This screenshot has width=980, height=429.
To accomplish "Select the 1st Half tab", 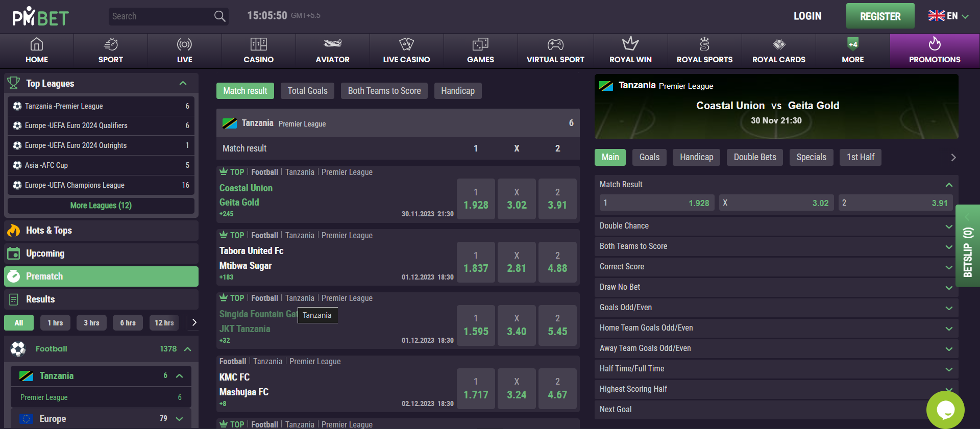I will coord(861,157).
